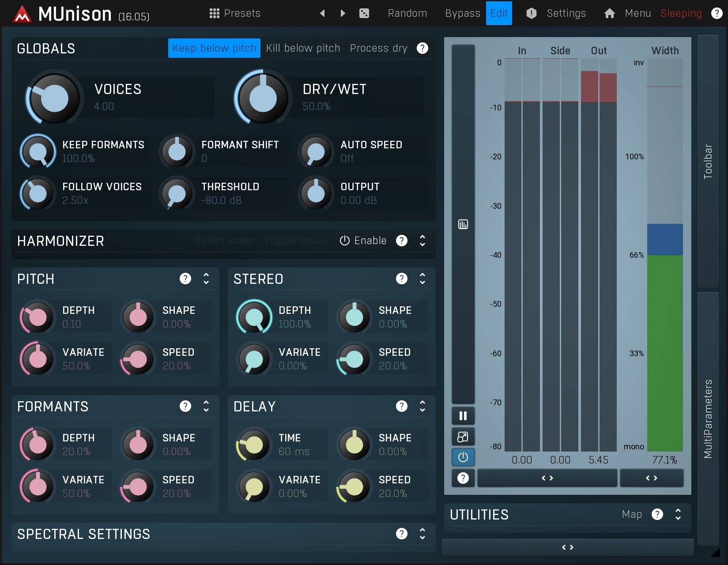Collapse the Formants panel arrows
728x565 pixels.
tap(206, 406)
